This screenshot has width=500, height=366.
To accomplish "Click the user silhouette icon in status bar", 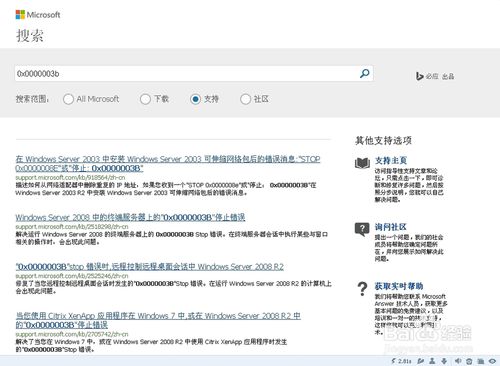I will 432,361.
